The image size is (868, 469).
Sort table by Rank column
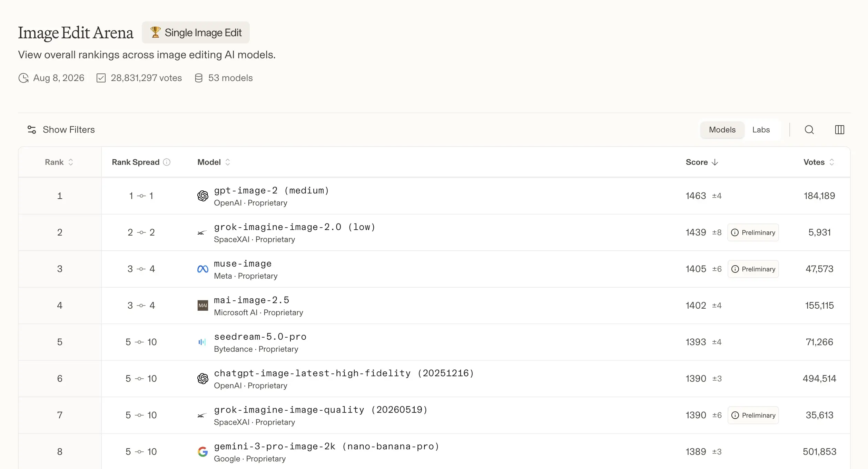(x=59, y=162)
